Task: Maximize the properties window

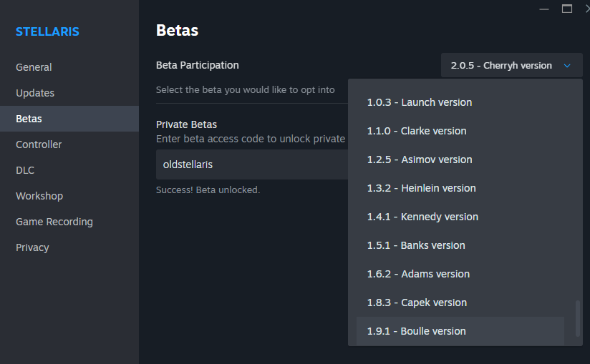Action: (567, 9)
